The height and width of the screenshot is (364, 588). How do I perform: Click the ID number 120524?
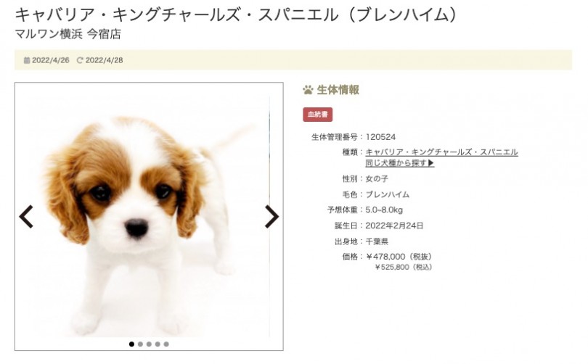click(x=380, y=137)
